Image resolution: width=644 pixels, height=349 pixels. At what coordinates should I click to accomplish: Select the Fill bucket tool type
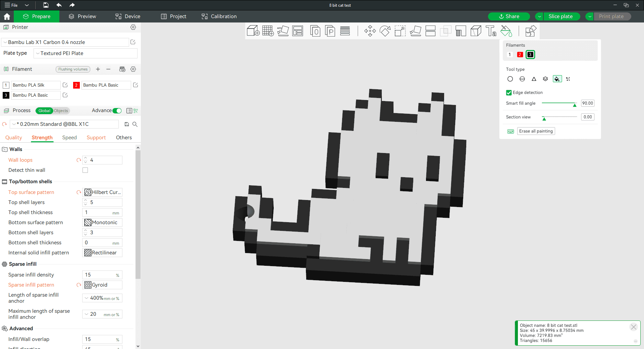557,79
